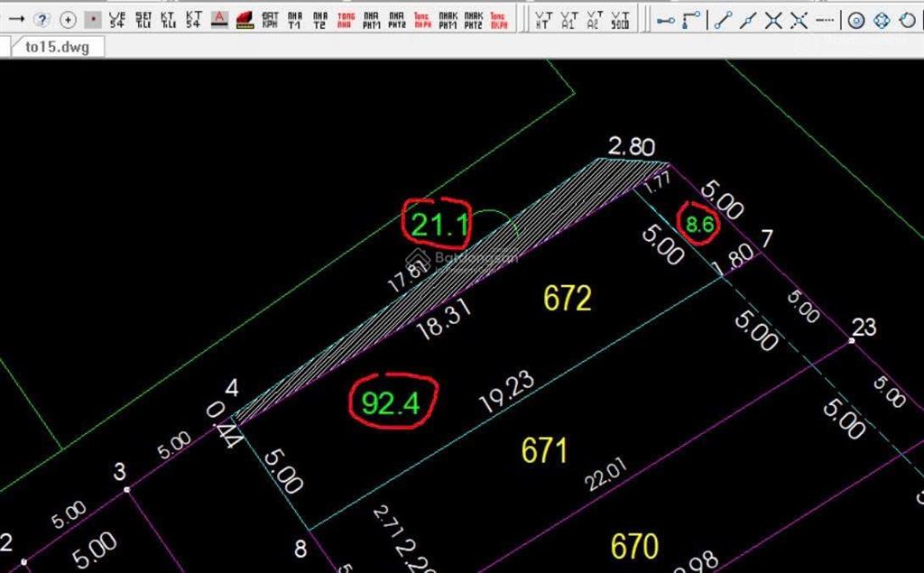Click the yellow parcel number 670
This screenshot has height=573, width=924.
click(634, 546)
